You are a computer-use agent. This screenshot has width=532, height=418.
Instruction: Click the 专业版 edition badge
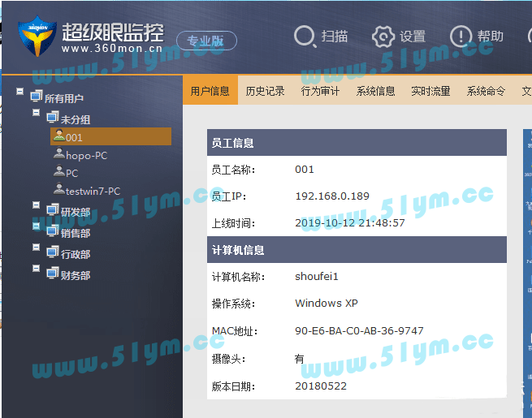pos(206,41)
